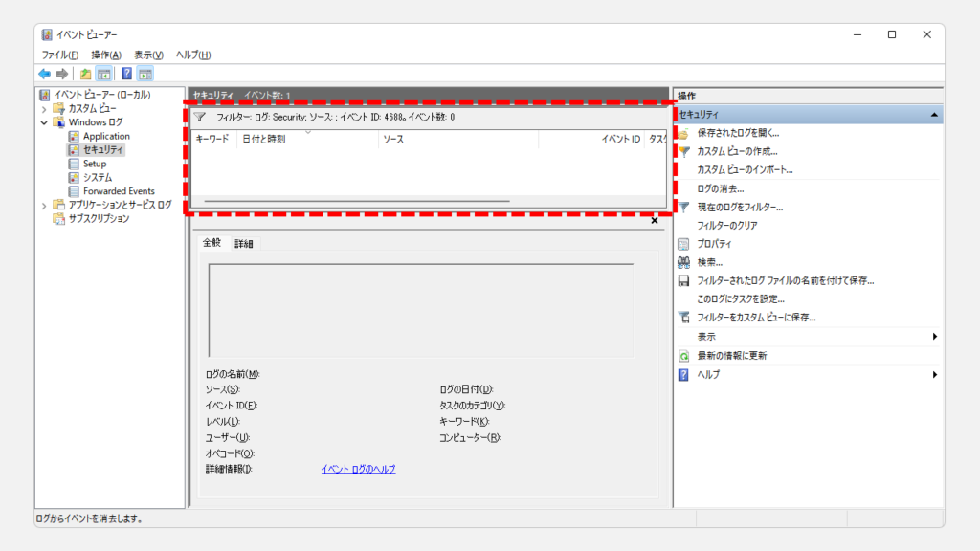980x551 pixels.
Task: Open the セキュリティ log in the tree
Action: point(103,149)
